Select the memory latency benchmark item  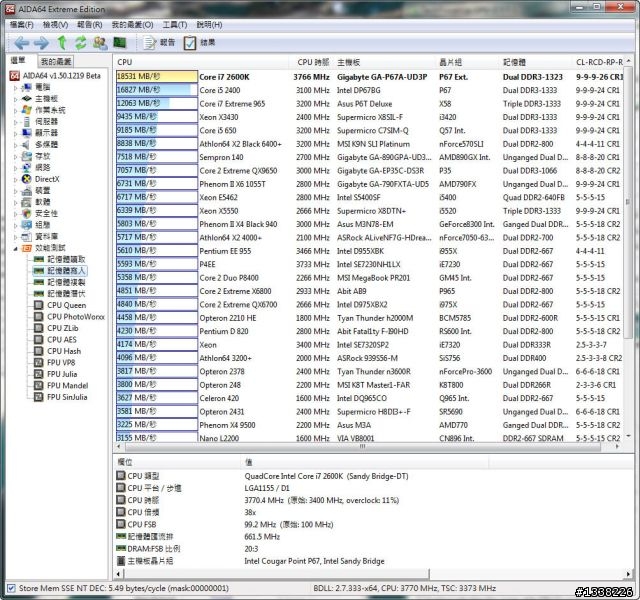point(60,293)
